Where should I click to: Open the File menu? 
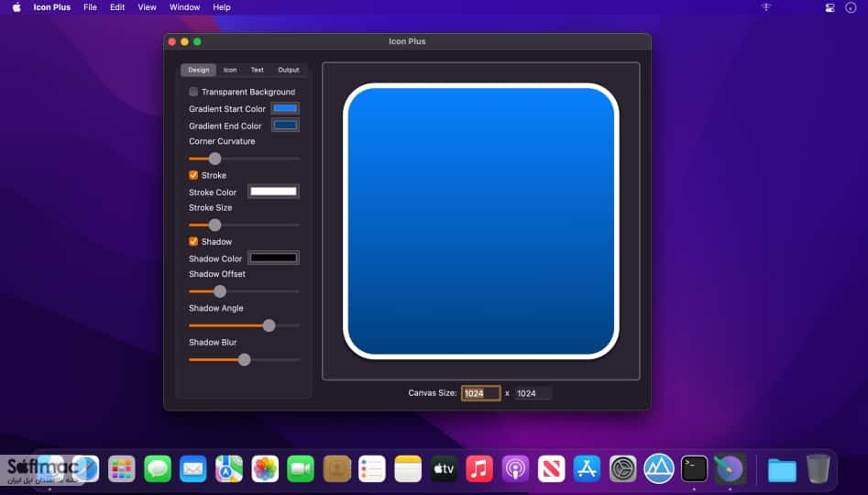coord(90,7)
